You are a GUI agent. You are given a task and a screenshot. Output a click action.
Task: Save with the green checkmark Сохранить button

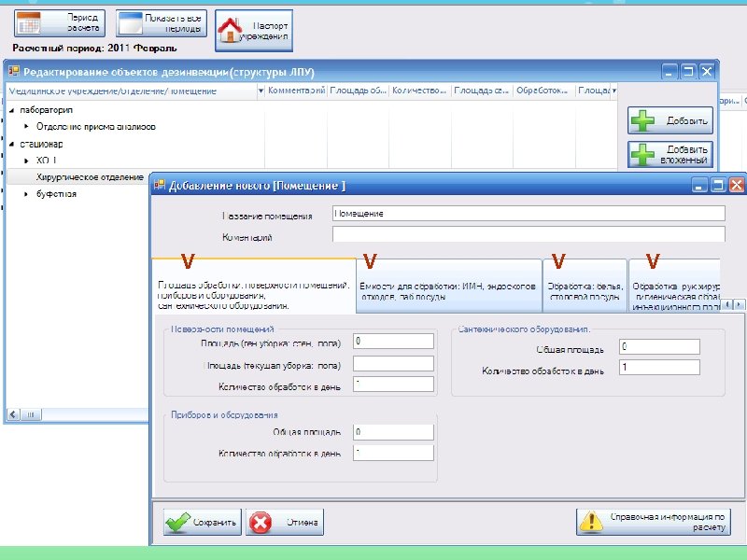coord(203,523)
